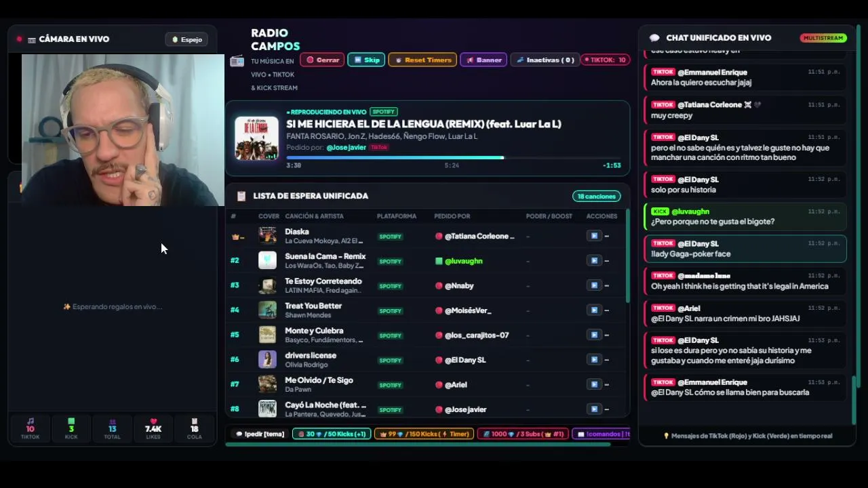
Task: Click the Spotify badge on the Diaska row
Action: pyautogui.click(x=391, y=237)
